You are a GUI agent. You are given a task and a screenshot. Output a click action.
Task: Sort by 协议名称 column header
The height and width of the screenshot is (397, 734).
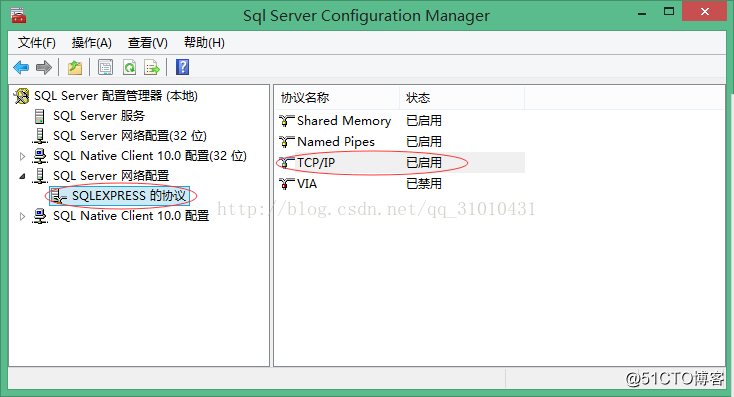click(x=337, y=98)
